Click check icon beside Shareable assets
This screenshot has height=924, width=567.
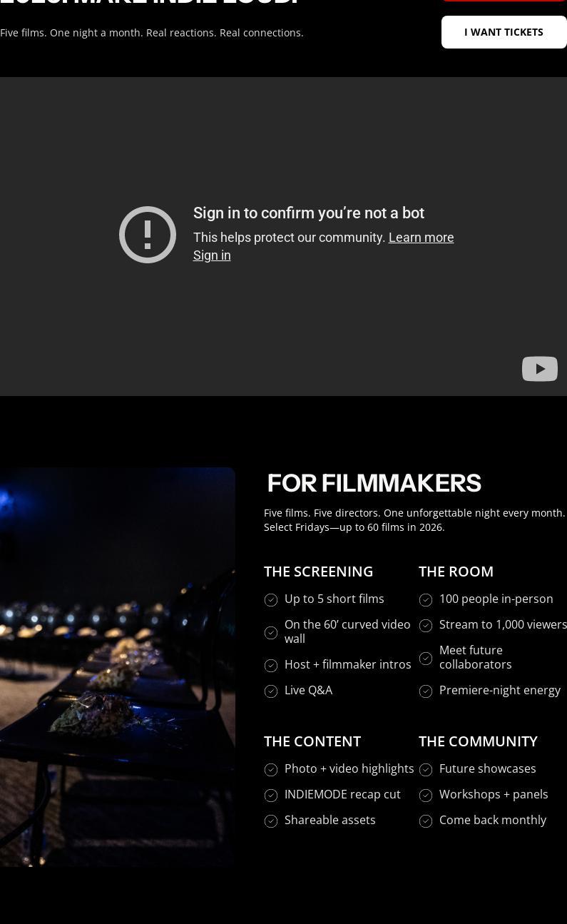click(271, 821)
